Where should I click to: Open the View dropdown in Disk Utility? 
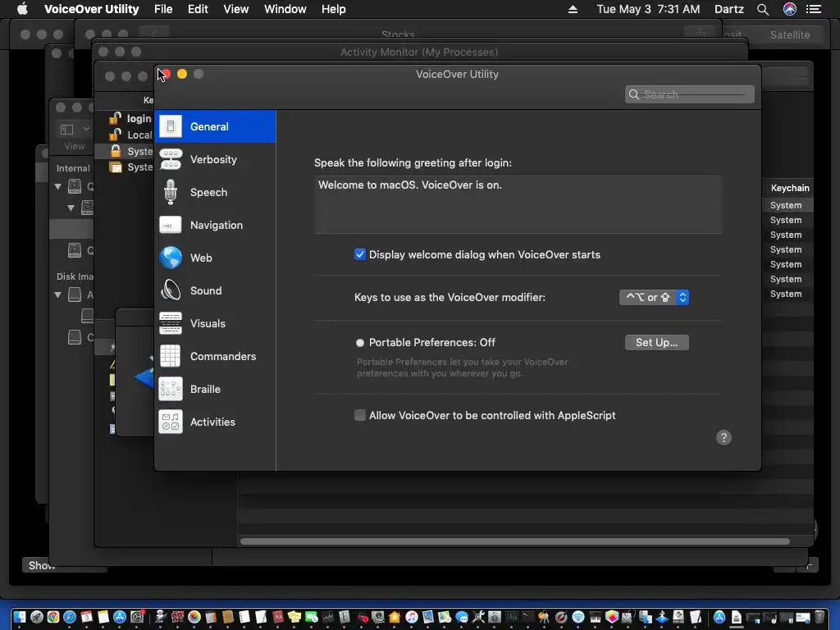[x=75, y=129]
